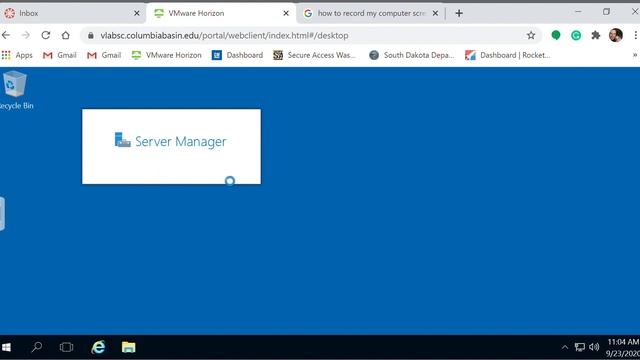Go forward in the browser
The width and height of the screenshot is (640, 360).
(x=26, y=36)
